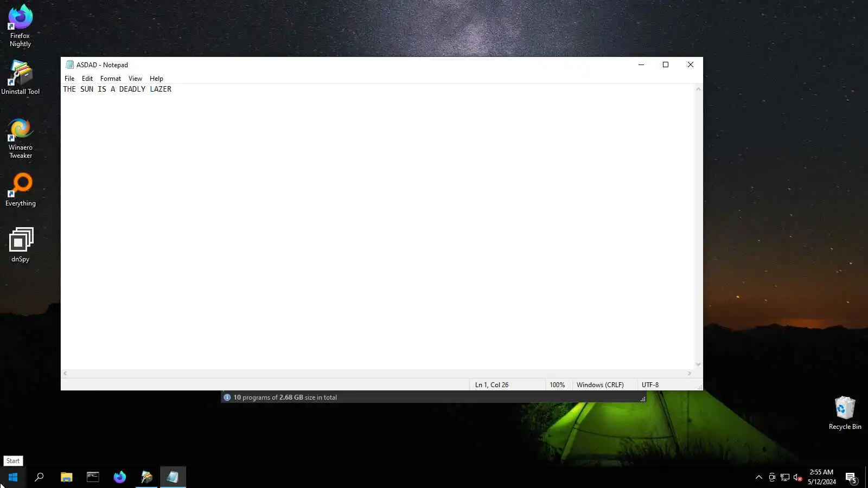The width and height of the screenshot is (868, 488).
Task: Click the resize grip of Uninstall Tool window
Action: click(x=643, y=399)
